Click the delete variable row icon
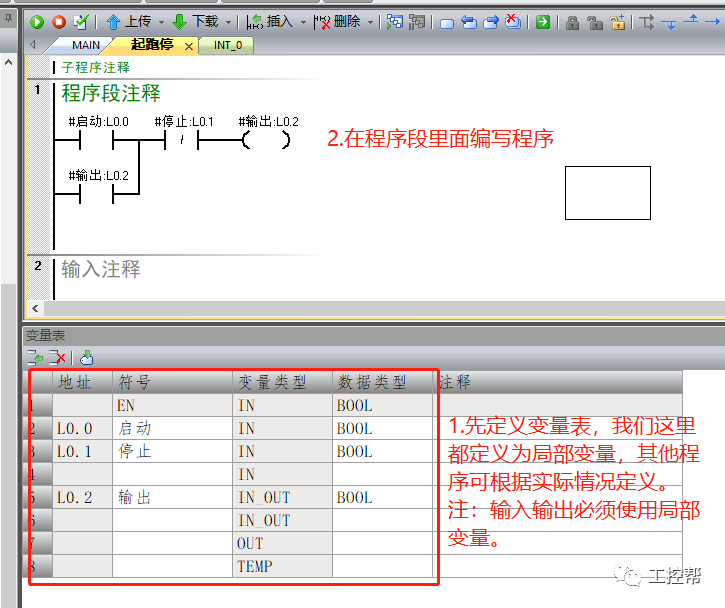 pos(57,358)
